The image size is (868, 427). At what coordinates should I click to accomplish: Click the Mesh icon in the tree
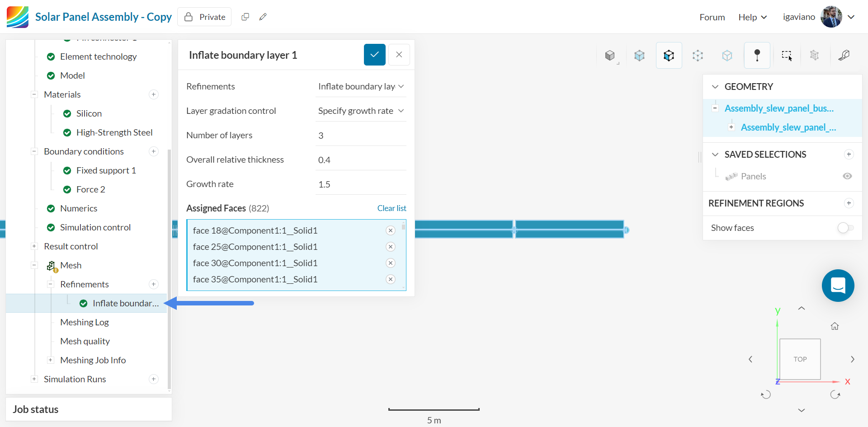click(51, 265)
